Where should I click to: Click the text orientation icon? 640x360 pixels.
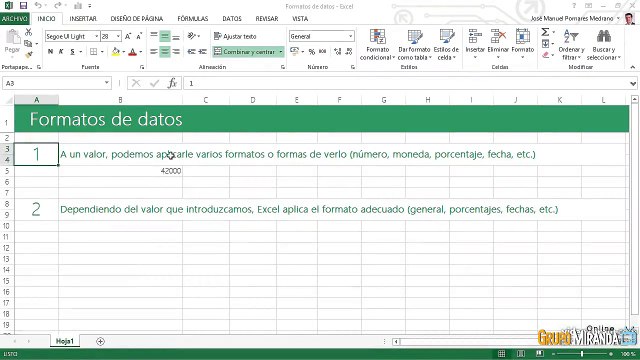point(192,36)
